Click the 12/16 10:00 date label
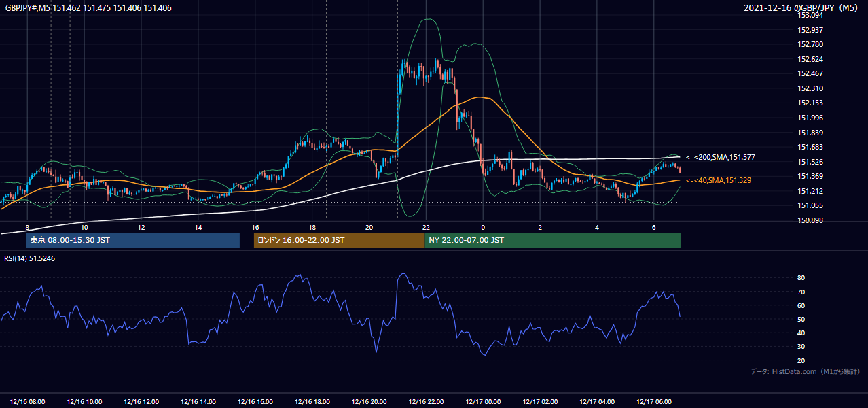The height and width of the screenshot is (408, 868). click(85, 401)
